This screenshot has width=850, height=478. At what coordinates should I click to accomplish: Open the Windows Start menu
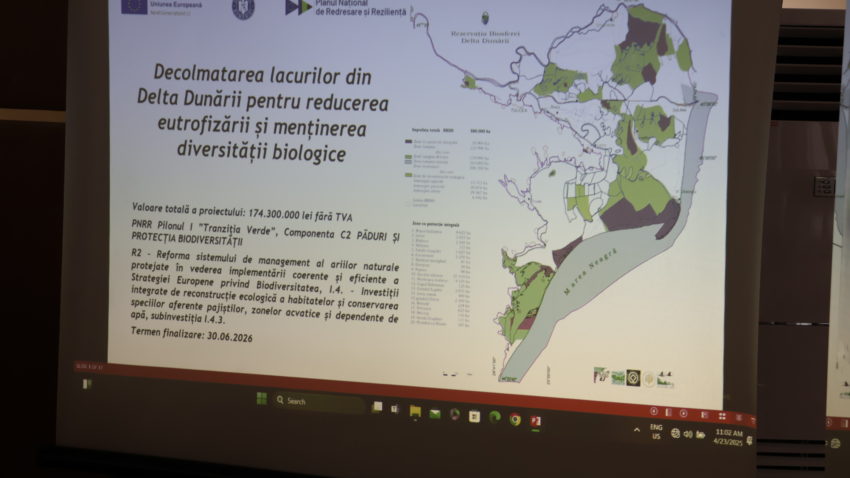261,398
